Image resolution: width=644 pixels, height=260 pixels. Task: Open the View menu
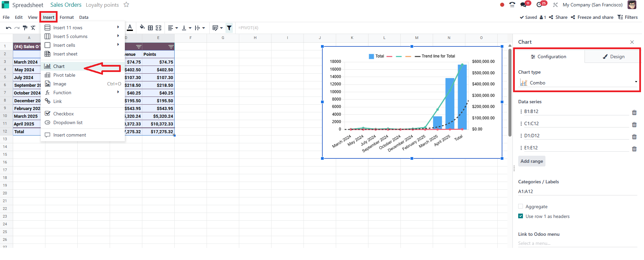(x=33, y=17)
